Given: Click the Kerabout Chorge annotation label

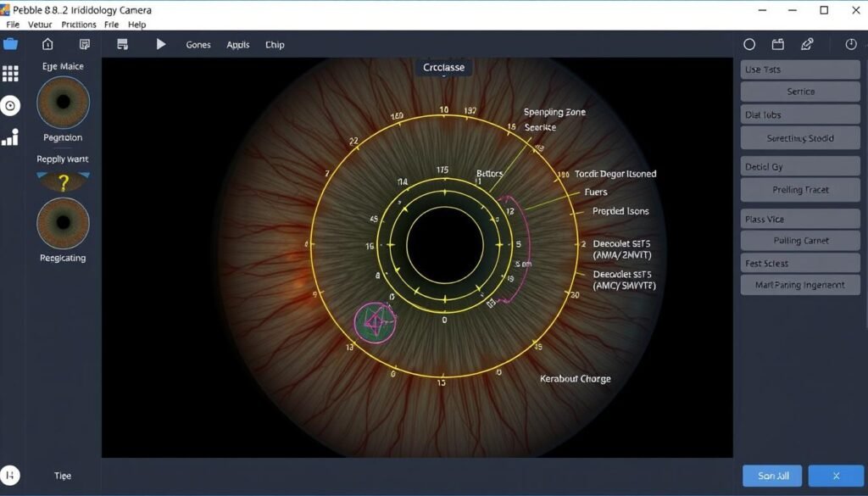Looking at the screenshot, I should (x=576, y=379).
